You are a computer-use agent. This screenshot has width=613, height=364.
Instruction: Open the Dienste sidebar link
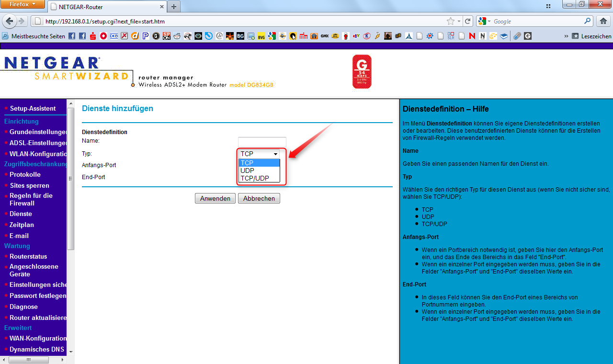click(x=21, y=214)
